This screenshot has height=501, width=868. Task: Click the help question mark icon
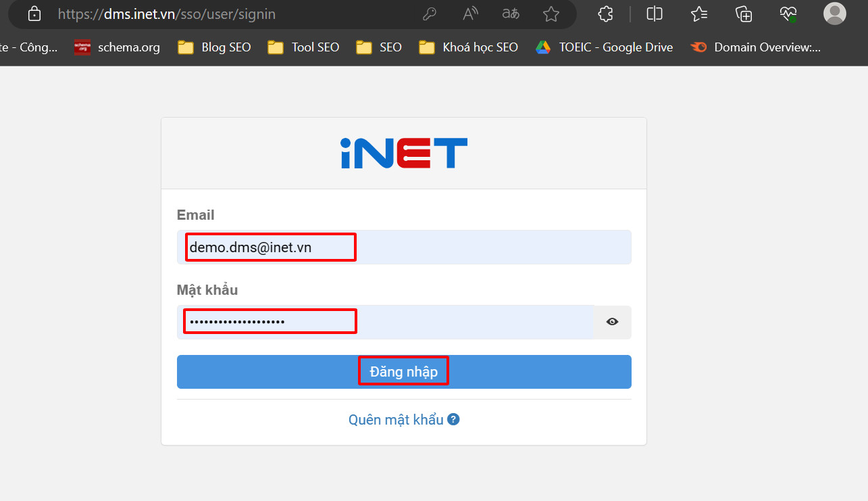pos(454,419)
